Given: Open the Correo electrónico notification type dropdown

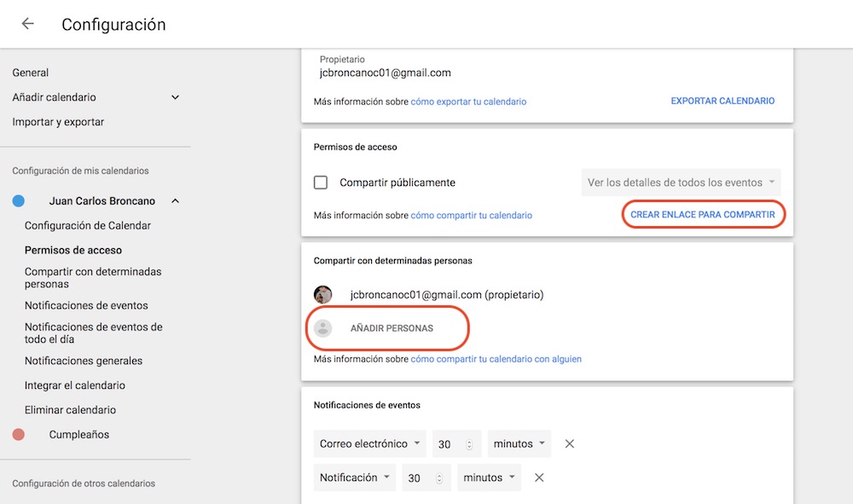Looking at the screenshot, I should 369,443.
